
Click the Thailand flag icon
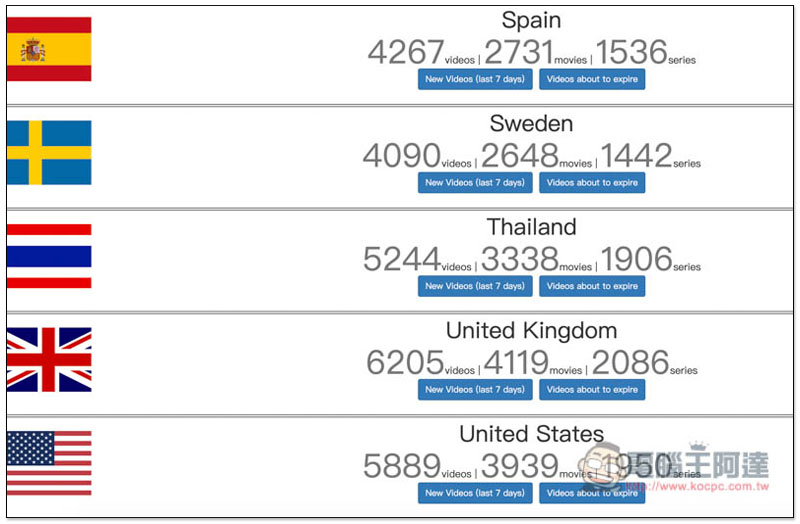(49, 256)
